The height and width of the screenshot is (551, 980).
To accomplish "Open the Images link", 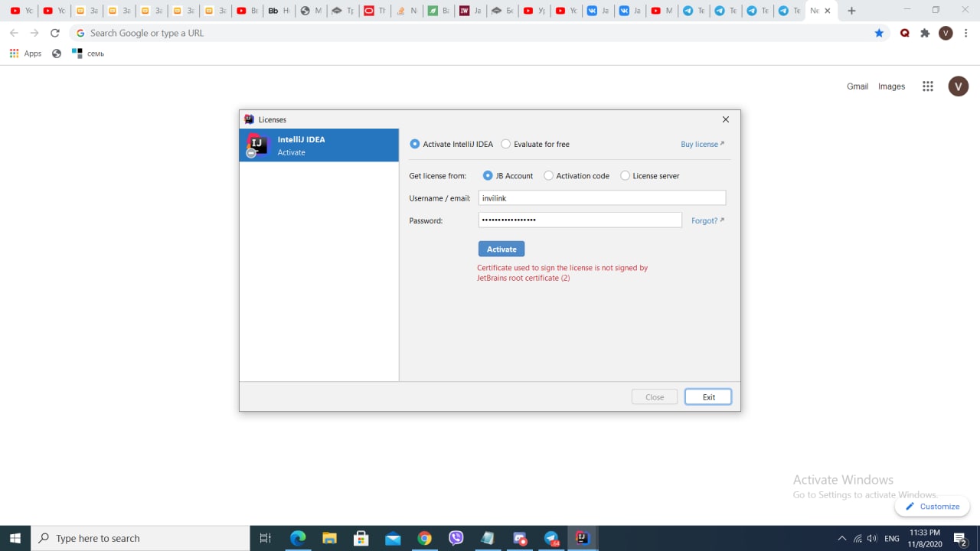I will (x=891, y=86).
